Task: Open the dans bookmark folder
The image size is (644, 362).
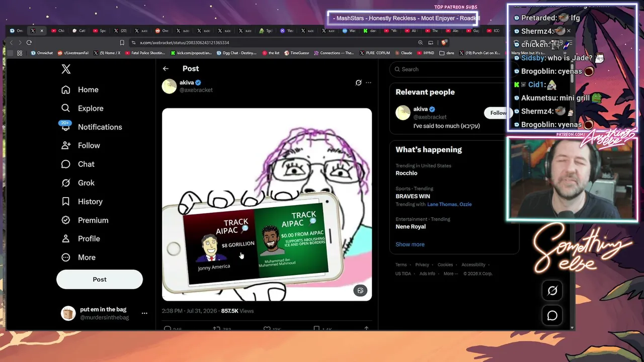Action: 447,53
